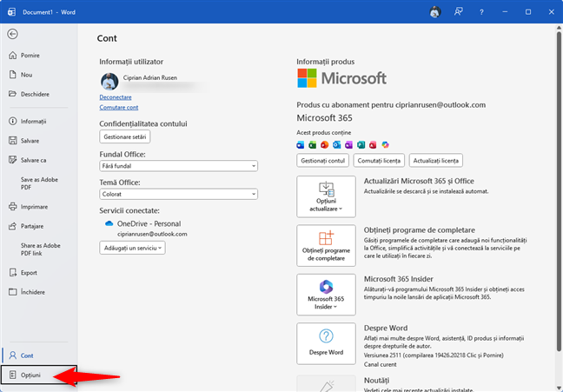This screenshot has width=563, height=392.
Task: Open the Fundal Office dropdown
Action: [x=178, y=166]
